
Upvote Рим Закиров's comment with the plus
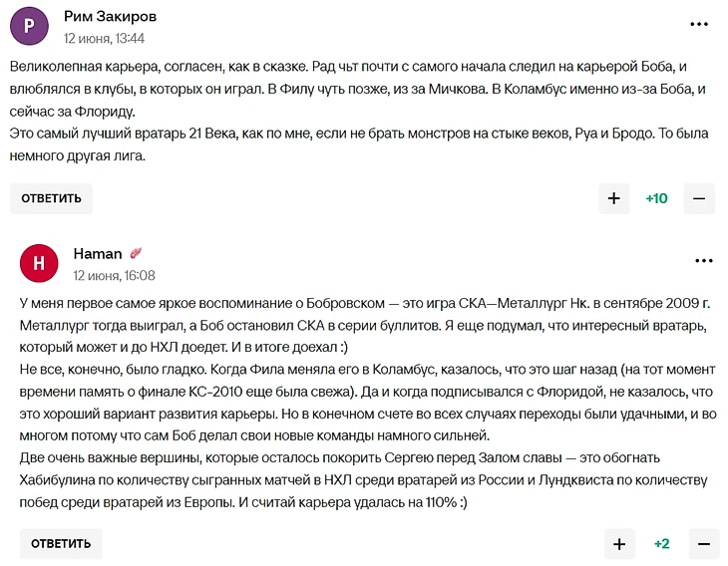point(613,198)
